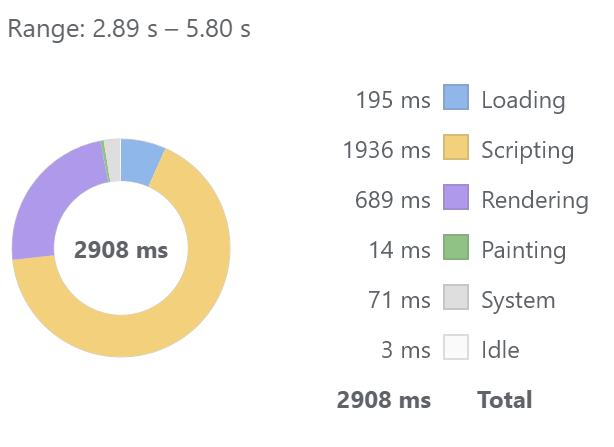Click the blue Loading color swatch
The height and width of the screenshot is (447, 614).
(x=456, y=97)
